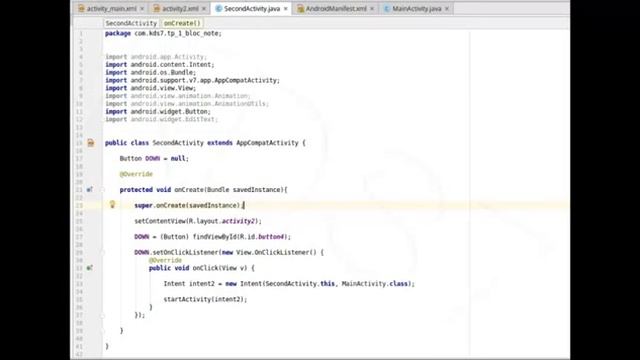The image size is (640, 360).
Task: Click the greyed AnimationUtils import line
Action: (x=187, y=104)
